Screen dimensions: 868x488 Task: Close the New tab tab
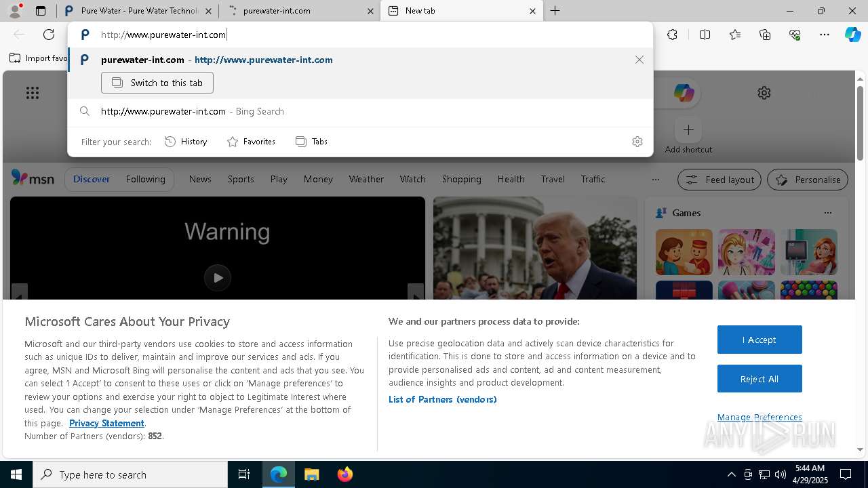click(x=532, y=11)
